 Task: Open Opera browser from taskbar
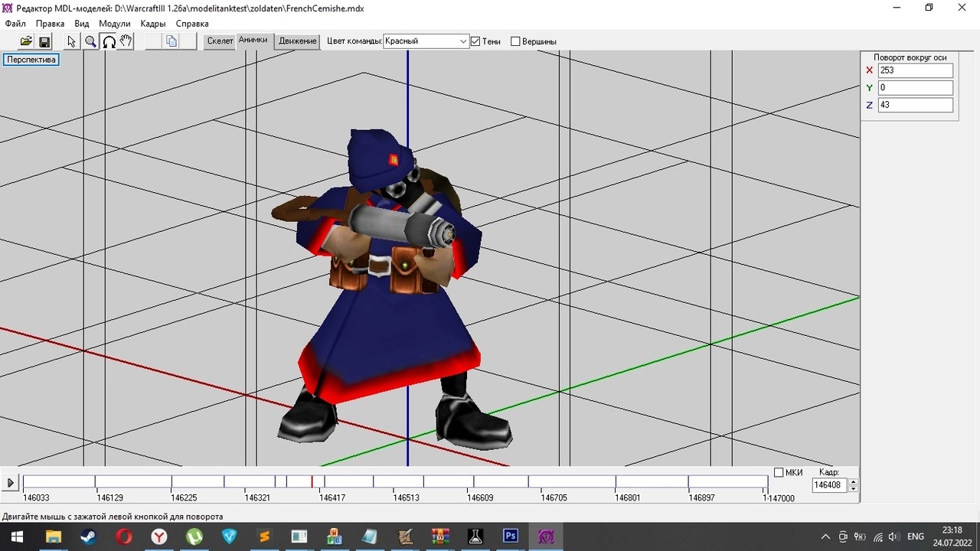[123, 536]
